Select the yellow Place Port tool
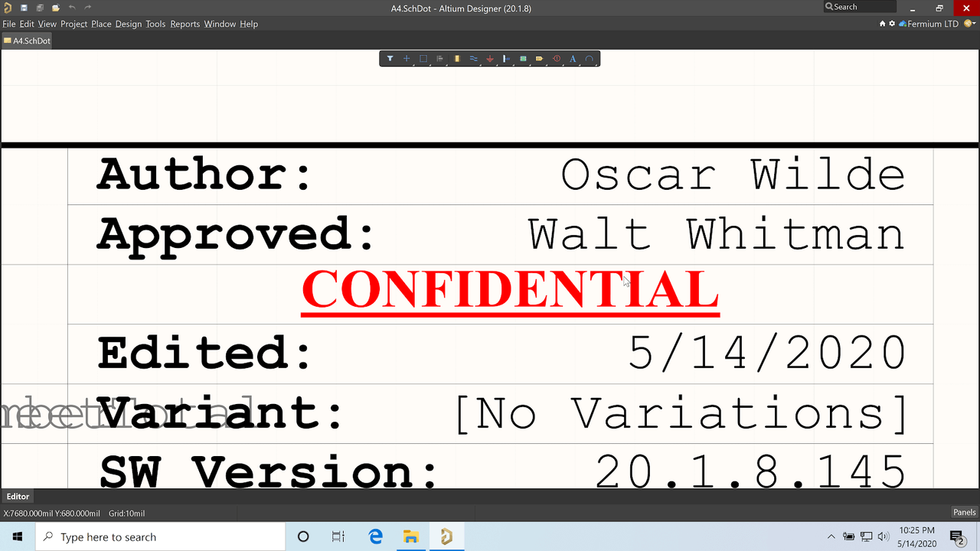Viewport: 980px width, 551px height. tap(540, 58)
